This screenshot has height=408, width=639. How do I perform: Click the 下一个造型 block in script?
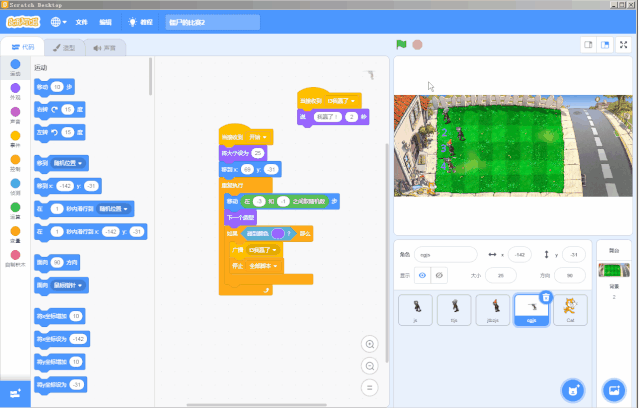pos(240,218)
